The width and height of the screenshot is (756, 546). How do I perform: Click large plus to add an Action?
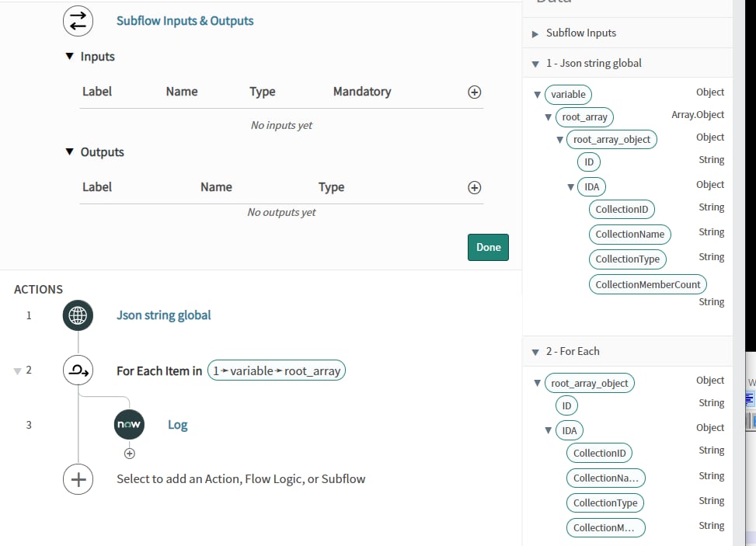point(78,479)
